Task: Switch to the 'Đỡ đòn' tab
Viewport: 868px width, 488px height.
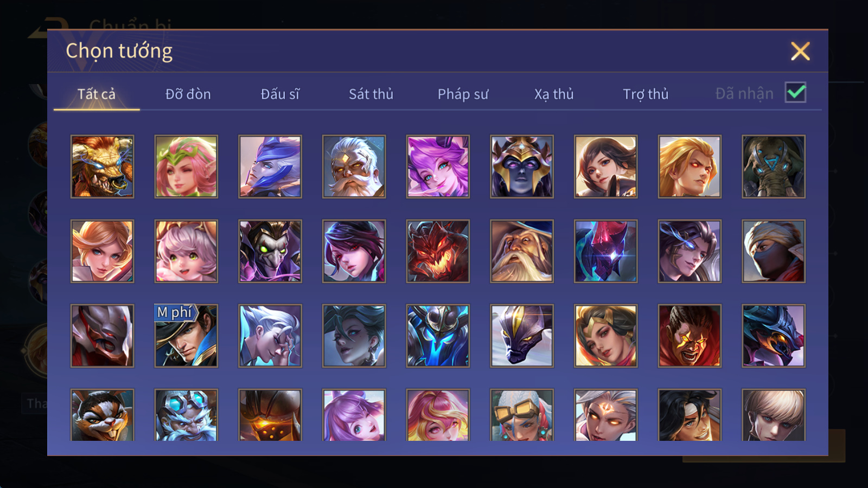Action: (x=188, y=94)
